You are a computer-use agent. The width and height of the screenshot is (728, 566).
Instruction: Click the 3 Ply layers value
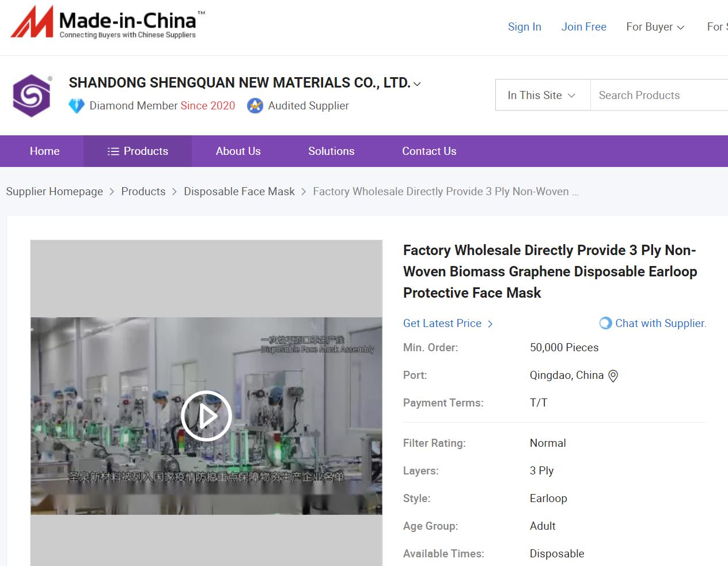coord(542,471)
